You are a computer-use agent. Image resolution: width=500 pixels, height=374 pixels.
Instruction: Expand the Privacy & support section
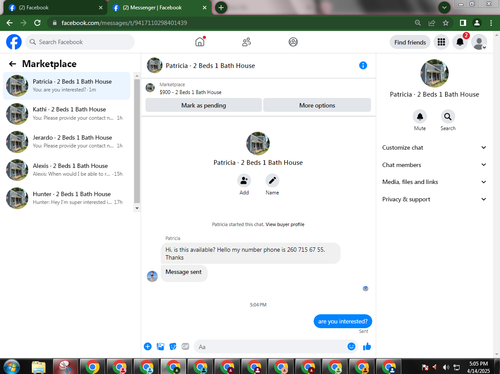click(434, 199)
